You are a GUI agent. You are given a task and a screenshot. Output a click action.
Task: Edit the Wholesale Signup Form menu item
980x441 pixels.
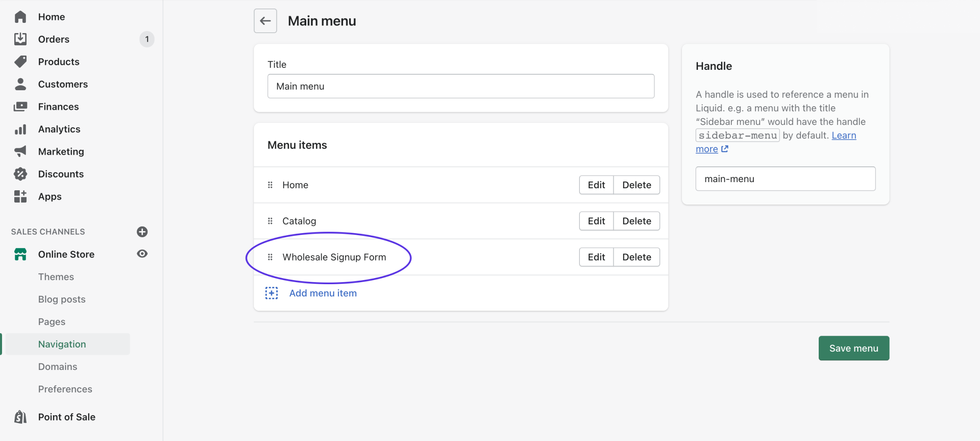(x=596, y=257)
